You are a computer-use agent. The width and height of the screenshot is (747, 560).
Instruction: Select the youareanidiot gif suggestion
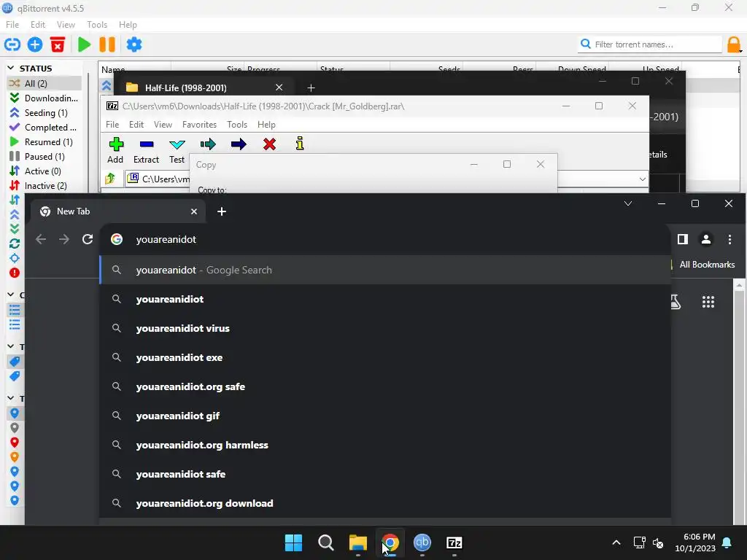pos(385,416)
